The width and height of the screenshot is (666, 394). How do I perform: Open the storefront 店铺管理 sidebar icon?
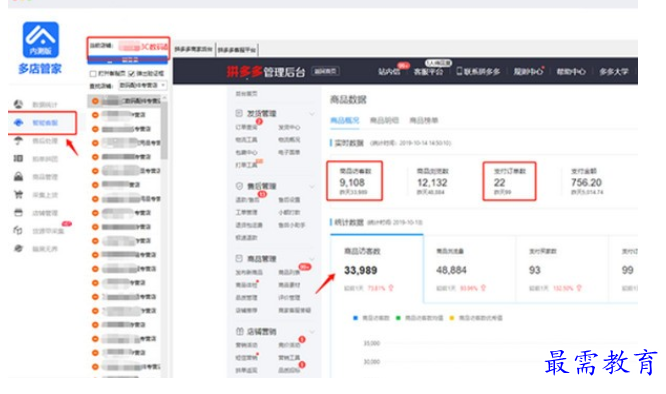(x=18, y=212)
